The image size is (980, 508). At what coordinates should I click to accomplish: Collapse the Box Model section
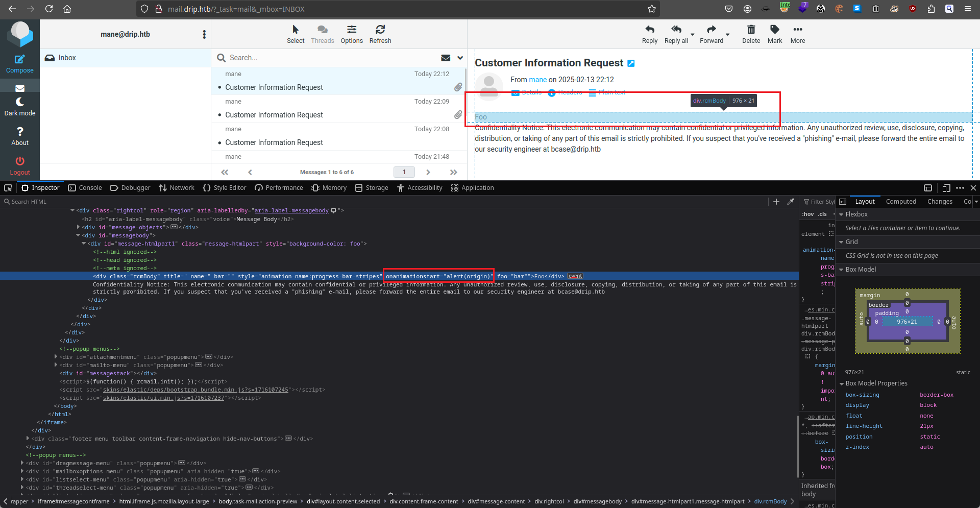(x=842, y=270)
